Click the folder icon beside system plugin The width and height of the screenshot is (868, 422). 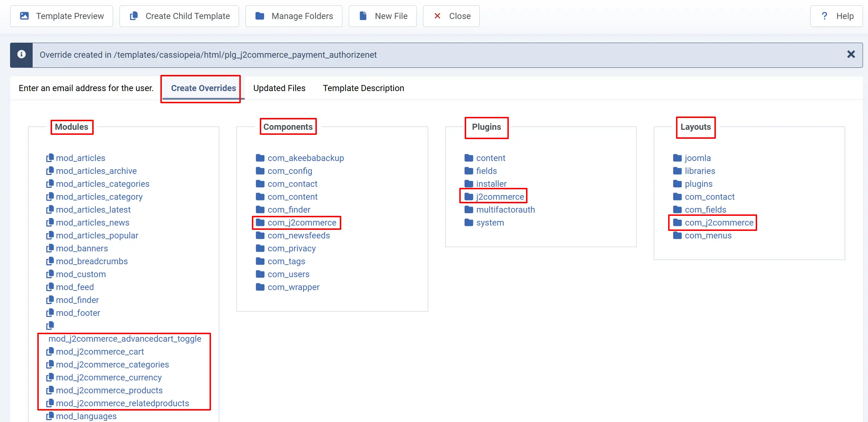point(469,222)
